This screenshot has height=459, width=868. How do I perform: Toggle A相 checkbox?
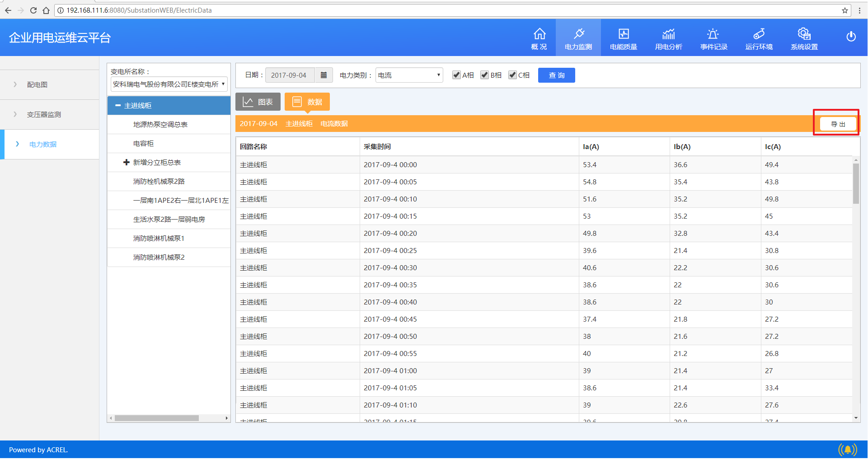click(456, 75)
